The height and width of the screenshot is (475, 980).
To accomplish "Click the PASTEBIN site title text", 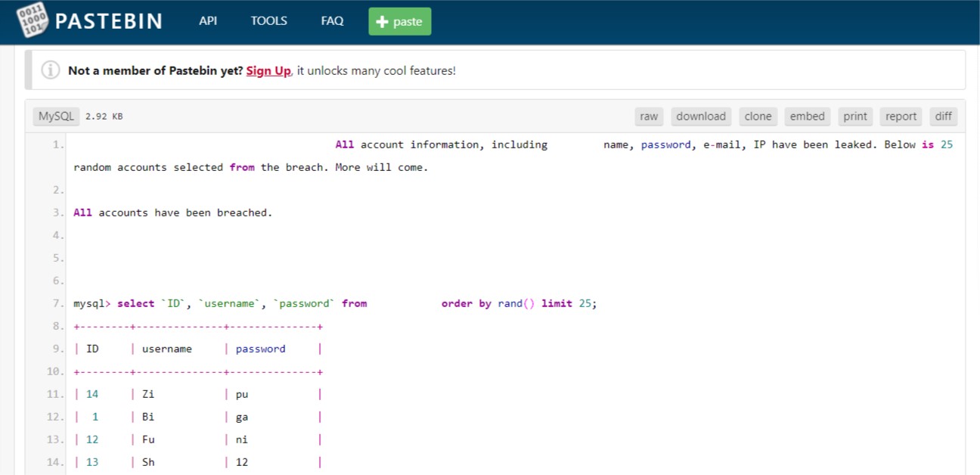I will tap(109, 21).
